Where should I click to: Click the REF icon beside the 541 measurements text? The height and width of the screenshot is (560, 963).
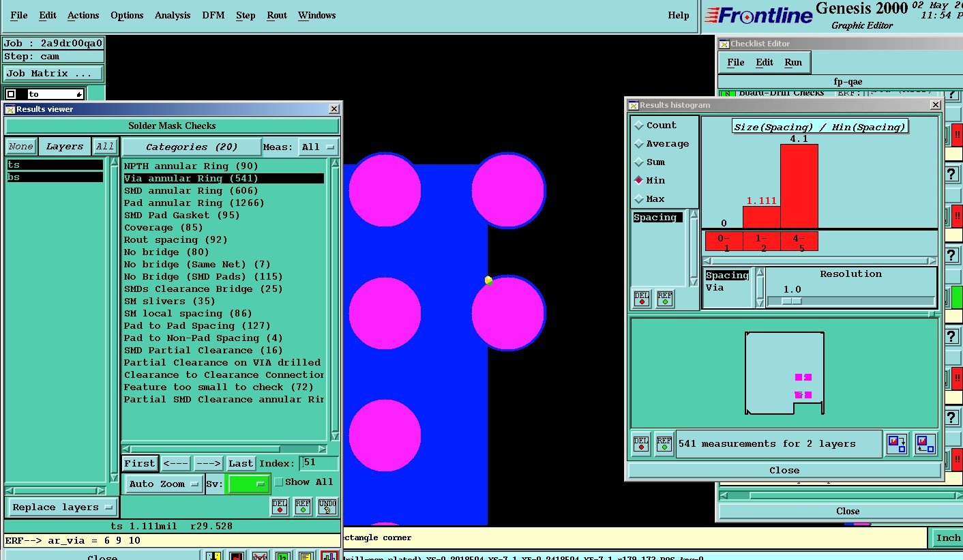664,443
